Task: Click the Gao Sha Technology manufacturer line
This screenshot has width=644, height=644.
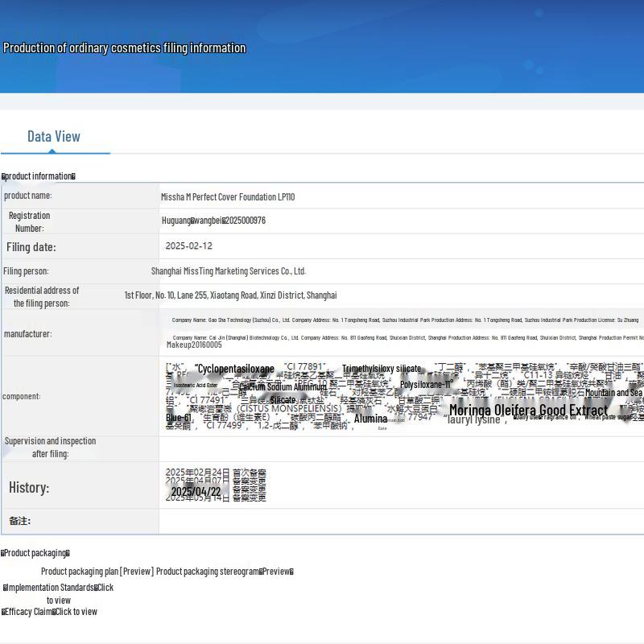Action: point(405,320)
